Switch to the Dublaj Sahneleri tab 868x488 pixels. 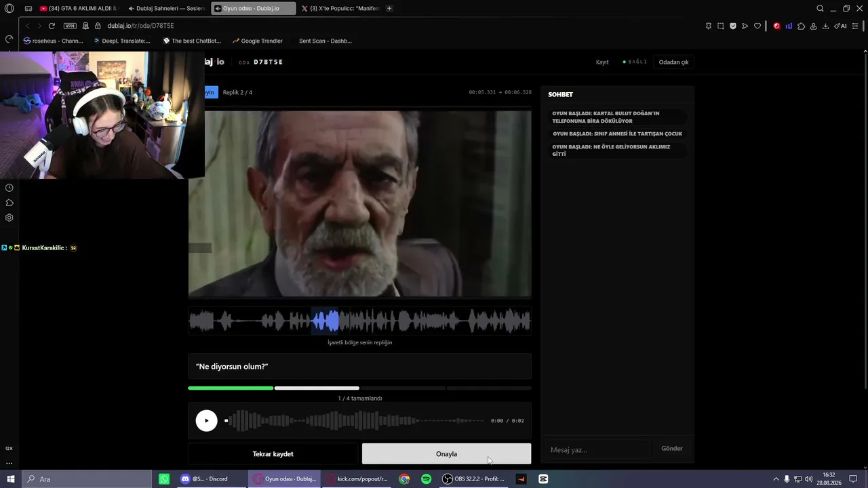coord(166,8)
